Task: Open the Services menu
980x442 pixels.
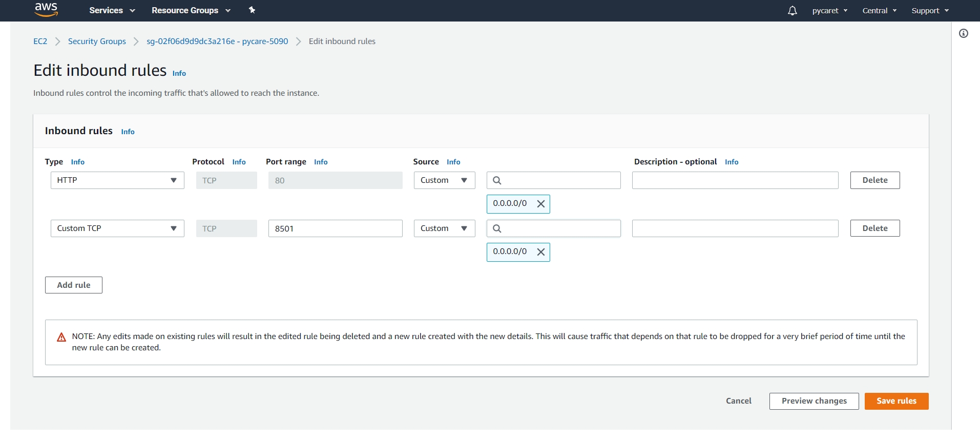Action: coord(112,10)
